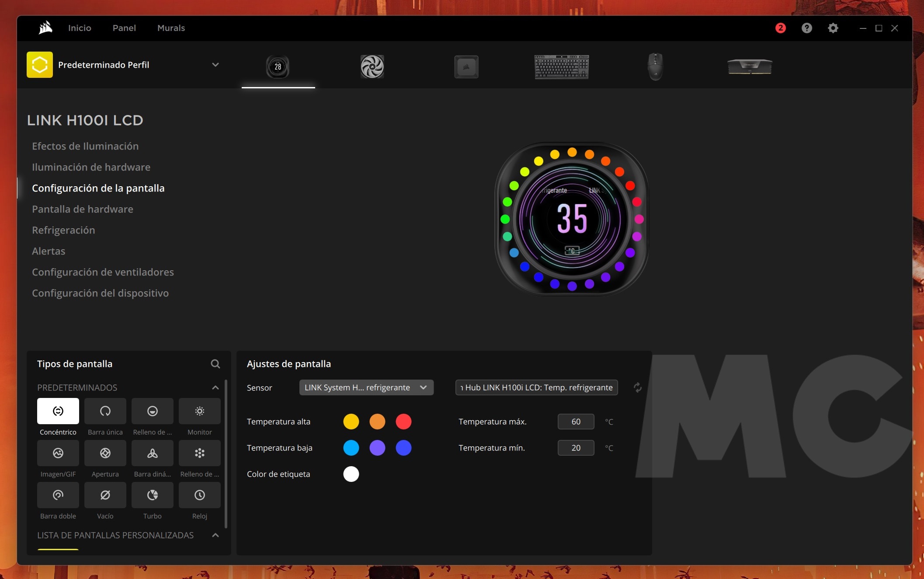The width and height of the screenshot is (924, 579).
Task: Open notifications badge showing 2
Action: click(781, 28)
